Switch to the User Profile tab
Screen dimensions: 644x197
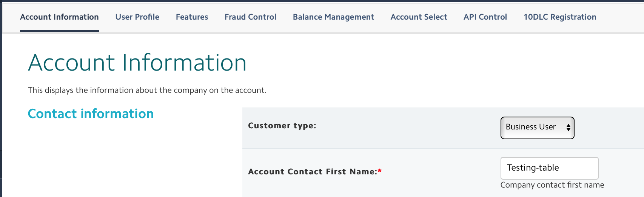137,17
